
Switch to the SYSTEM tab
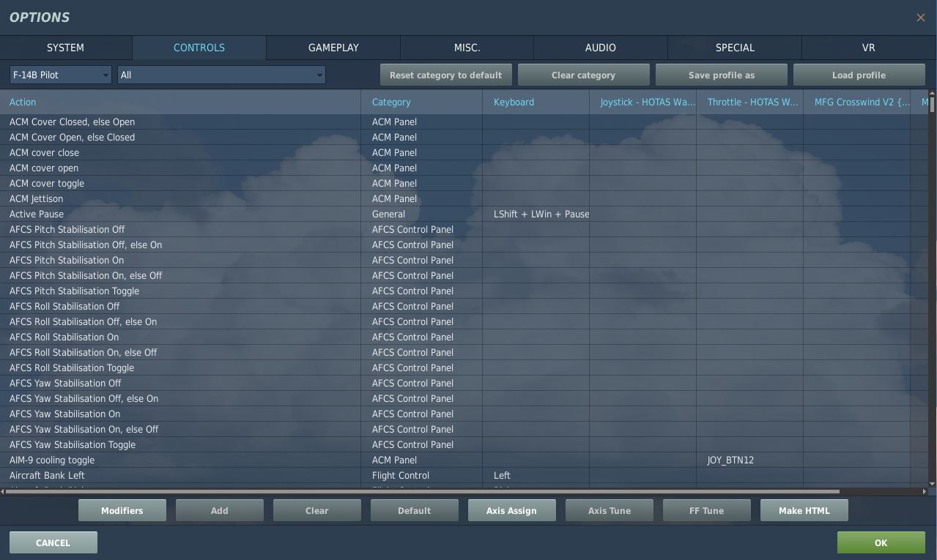pos(66,48)
